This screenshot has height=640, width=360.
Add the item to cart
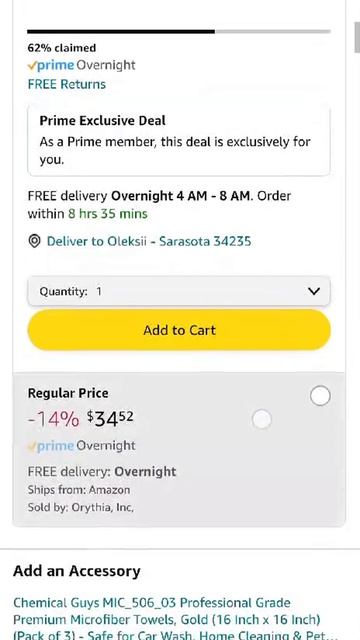tap(179, 330)
